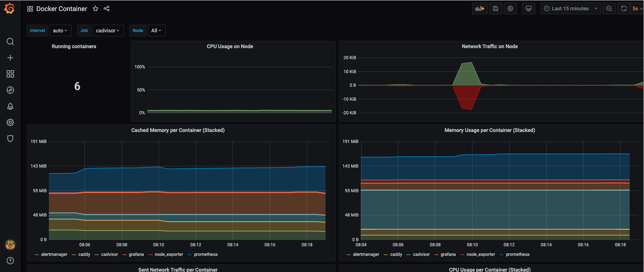Screen dimensions: 644x272
Task: Open the 5s refresh interval dropdown
Action: tap(637, 8)
